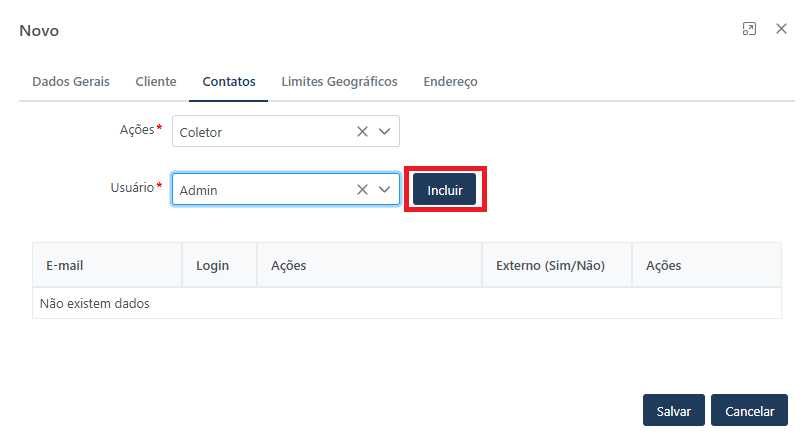Expand the Usuário dropdown chevron
This screenshot has width=808, height=441.
(385, 190)
